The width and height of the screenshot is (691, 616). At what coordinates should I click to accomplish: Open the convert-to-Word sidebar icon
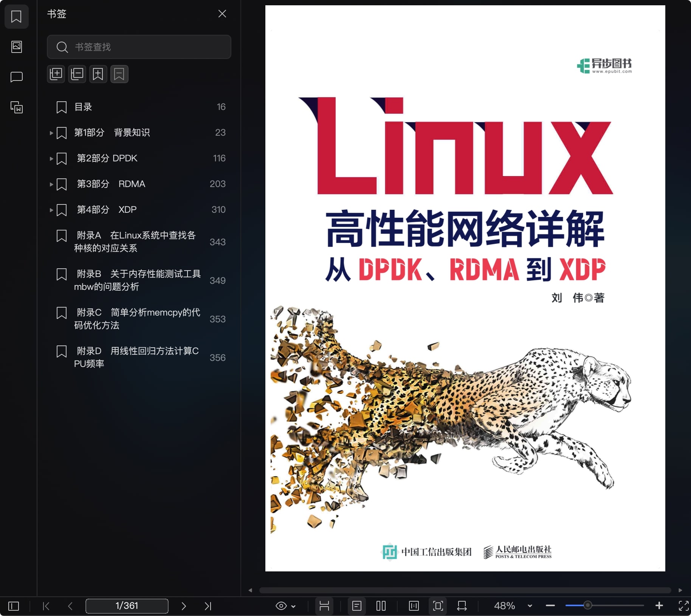[x=16, y=107]
